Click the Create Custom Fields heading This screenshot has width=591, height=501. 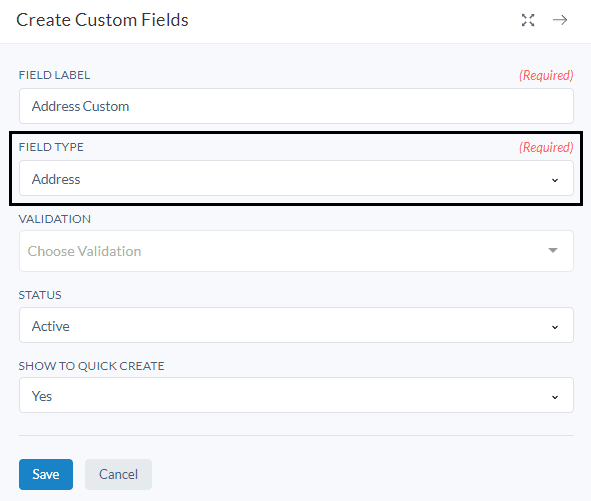click(102, 20)
